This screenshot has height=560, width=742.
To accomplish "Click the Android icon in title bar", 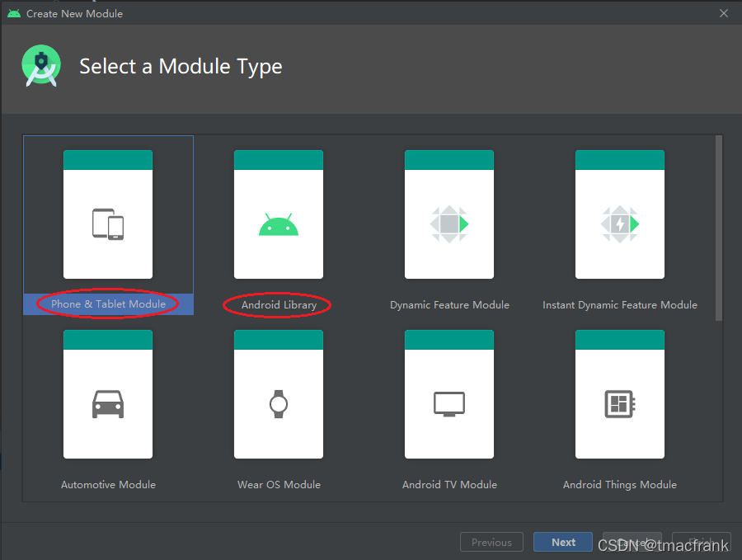I will (x=14, y=13).
